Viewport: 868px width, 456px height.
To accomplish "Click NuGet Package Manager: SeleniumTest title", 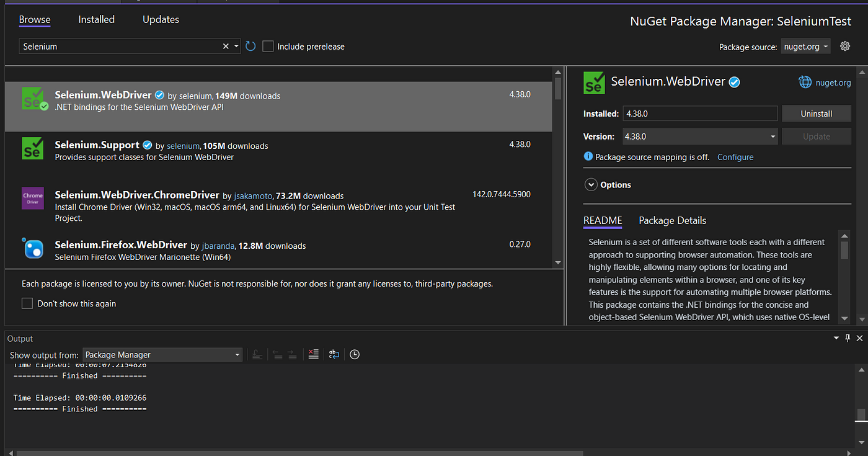I will (741, 22).
